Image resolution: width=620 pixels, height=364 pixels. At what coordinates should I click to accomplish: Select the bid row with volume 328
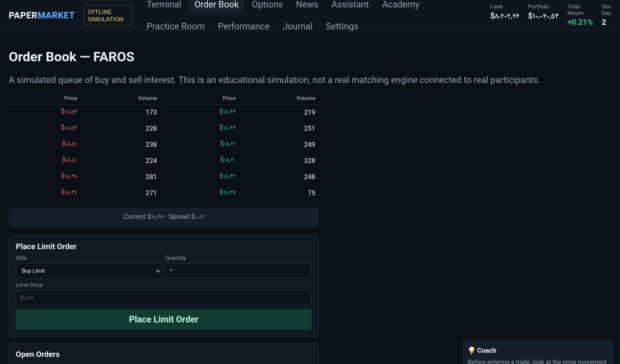[243, 160]
